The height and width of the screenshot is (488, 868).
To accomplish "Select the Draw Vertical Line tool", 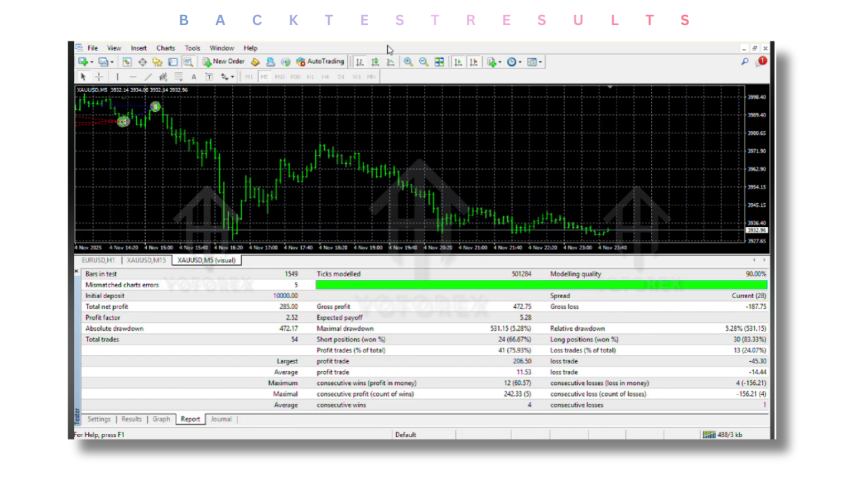I will click(x=117, y=77).
